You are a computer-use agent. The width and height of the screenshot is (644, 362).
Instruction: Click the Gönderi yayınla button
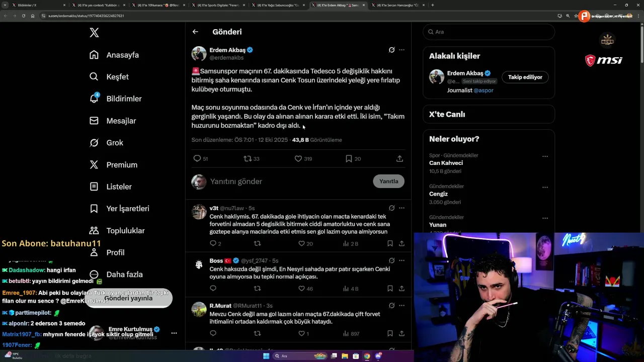pyautogui.click(x=128, y=298)
